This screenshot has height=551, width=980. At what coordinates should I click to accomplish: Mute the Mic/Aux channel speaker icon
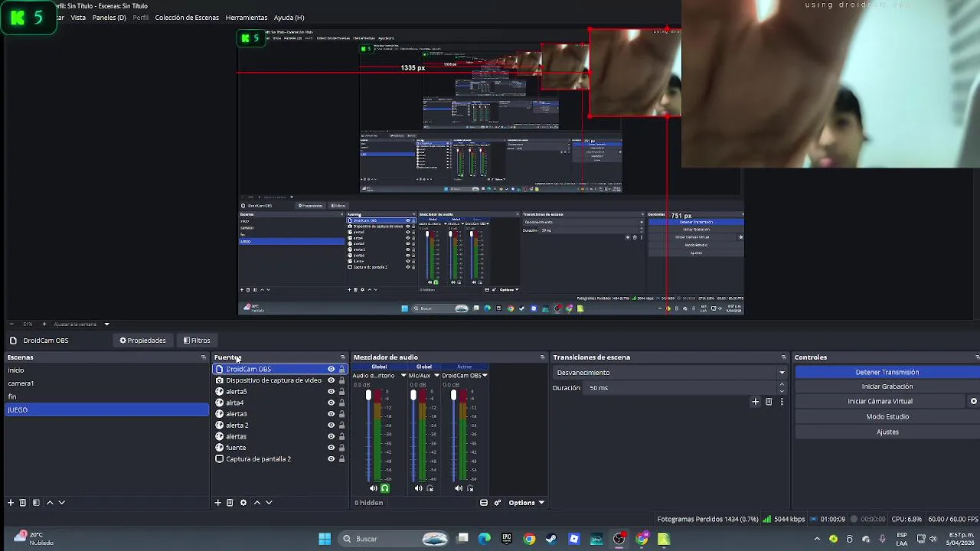(418, 488)
